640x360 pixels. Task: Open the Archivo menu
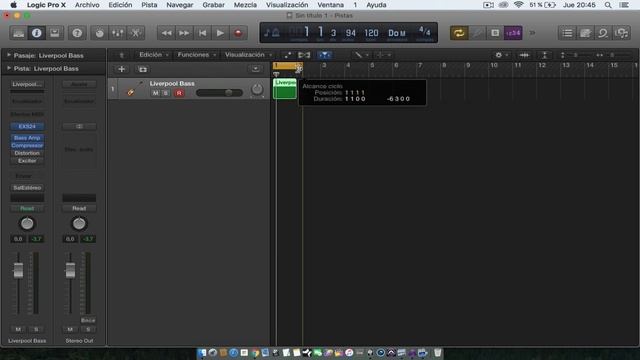click(87, 5)
